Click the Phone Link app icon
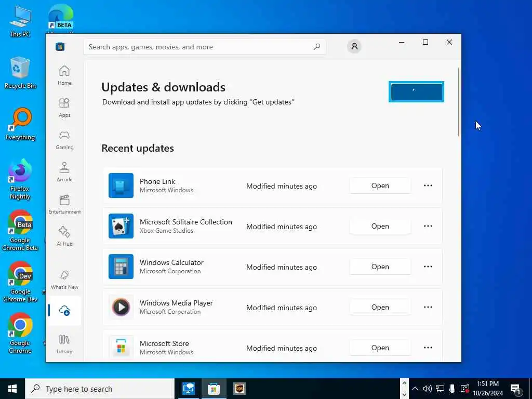532x399 pixels. 121,185
